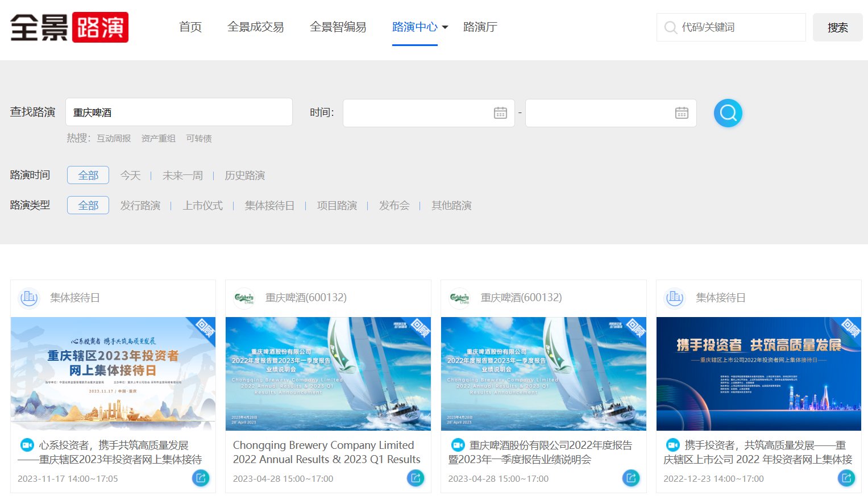The image size is (868, 500).
Task: Go to 全景智编易 page
Action: click(338, 27)
